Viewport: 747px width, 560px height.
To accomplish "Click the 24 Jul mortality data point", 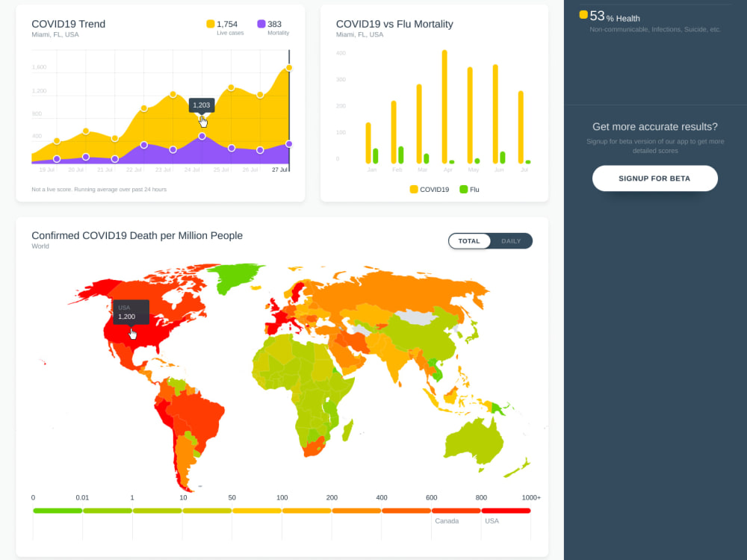I will pyautogui.click(x=202, y=136).
